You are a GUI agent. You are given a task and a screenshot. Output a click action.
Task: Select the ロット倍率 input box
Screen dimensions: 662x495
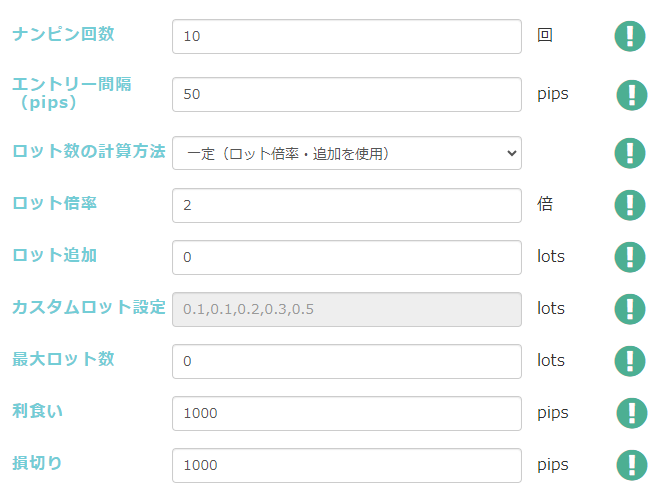click(347, 205)
